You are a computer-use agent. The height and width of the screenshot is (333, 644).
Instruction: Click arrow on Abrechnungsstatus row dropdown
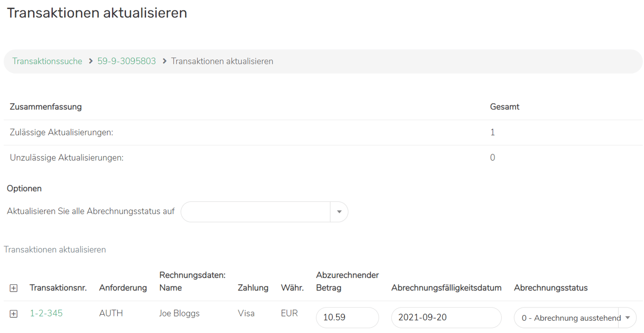pyautogui.click(x=627, y=318)
